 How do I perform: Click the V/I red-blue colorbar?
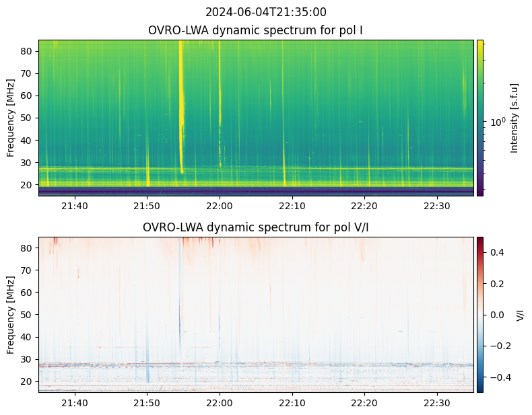(480, 314)
